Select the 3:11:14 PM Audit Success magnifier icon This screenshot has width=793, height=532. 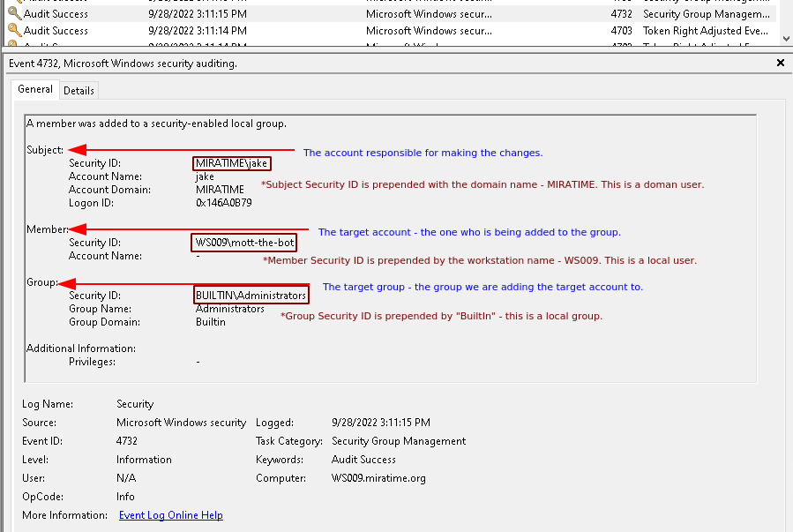15,30
